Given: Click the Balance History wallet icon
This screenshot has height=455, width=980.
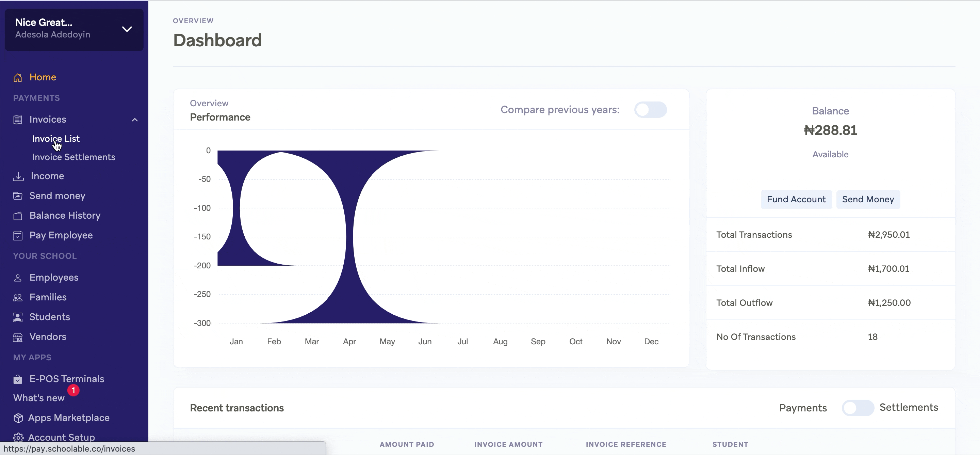Looking at the screenshot, I should 17,216.
